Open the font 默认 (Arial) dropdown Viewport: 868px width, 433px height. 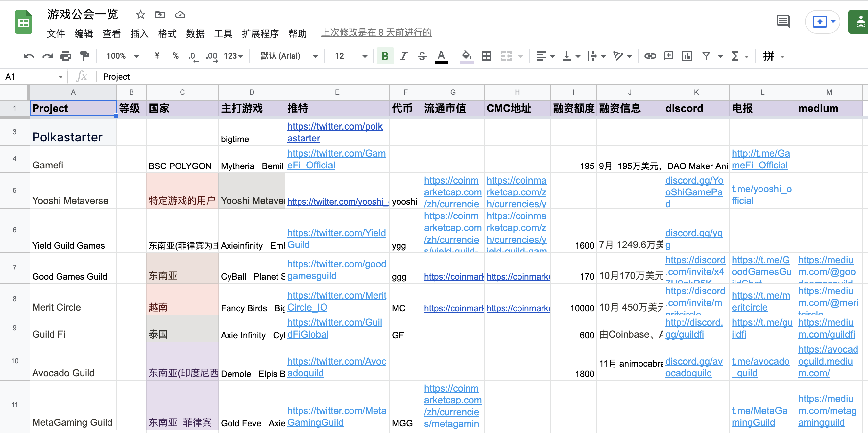point(289,56)
